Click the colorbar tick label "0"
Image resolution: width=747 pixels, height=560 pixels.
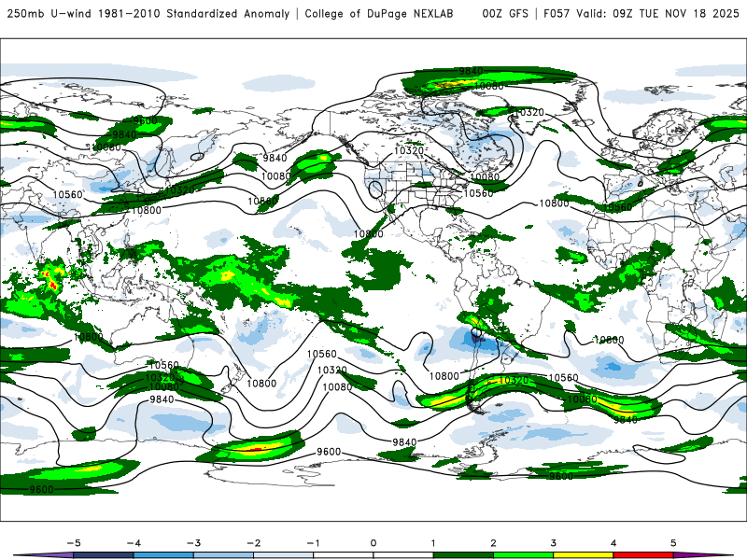tap(373, 543)
